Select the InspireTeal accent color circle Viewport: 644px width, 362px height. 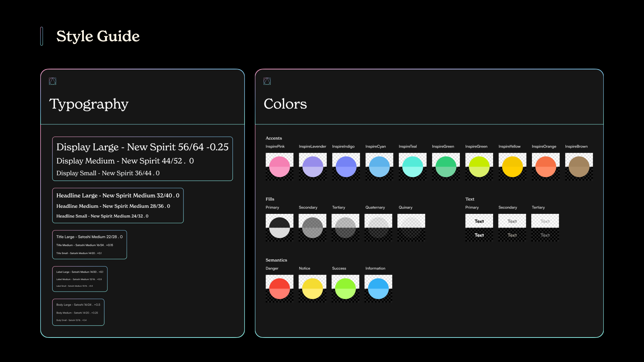[x=412, y=167]
